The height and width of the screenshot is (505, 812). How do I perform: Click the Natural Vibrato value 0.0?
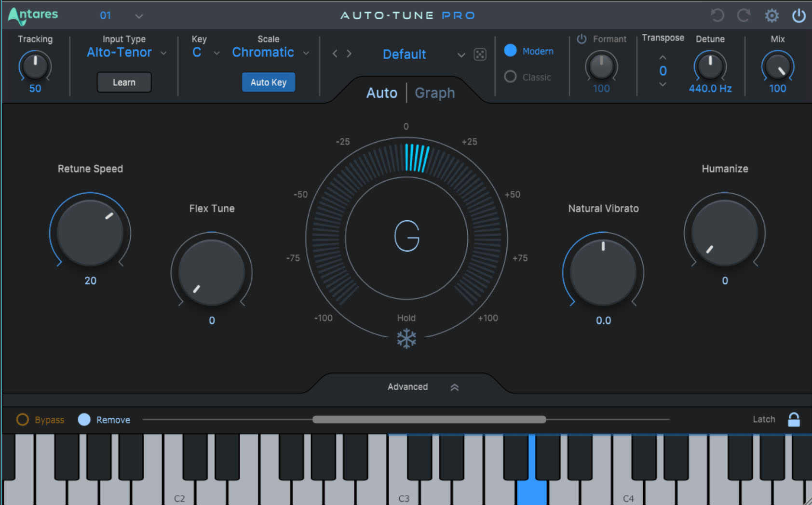[603, 320]
